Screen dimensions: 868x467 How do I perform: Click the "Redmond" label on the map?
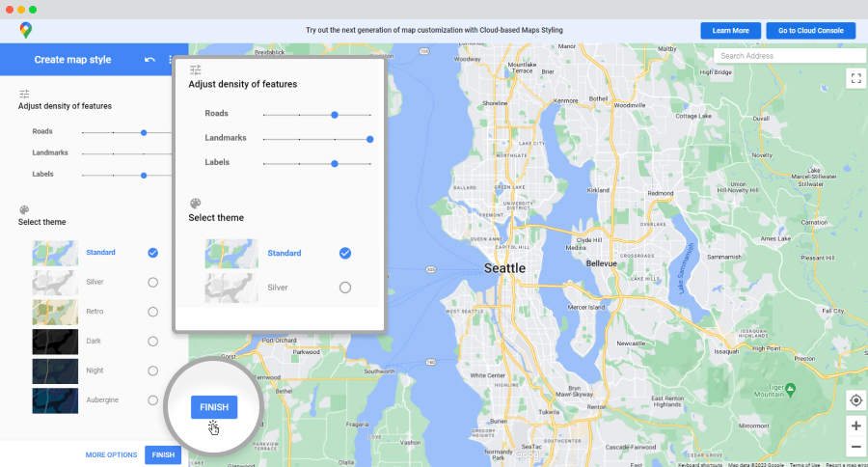click(x=661, y=193)
